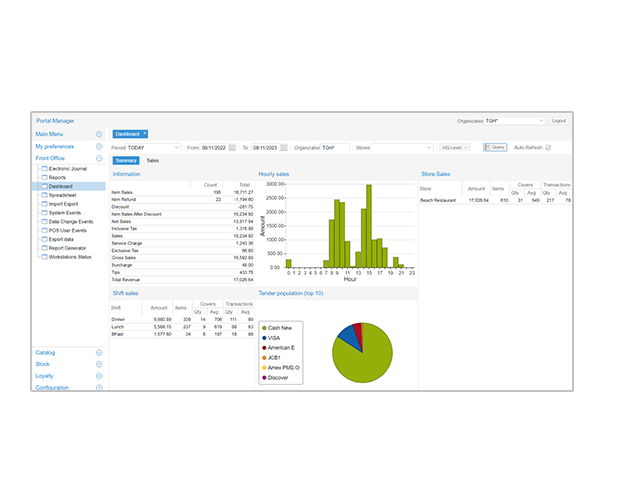This screenshot has width=629, height=503.
Task: Click the Import Export item icon
Action: coord(45,204)
